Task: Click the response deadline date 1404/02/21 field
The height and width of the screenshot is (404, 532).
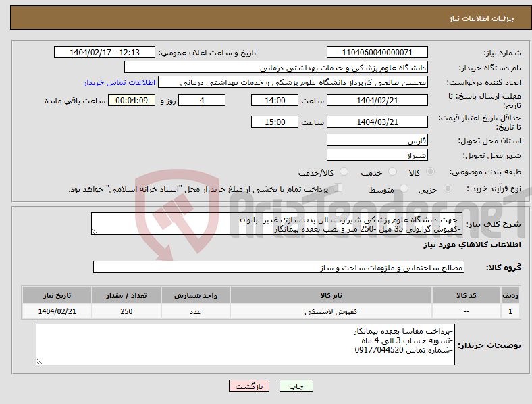Action: pyautogui.click(x=377, y=100)
